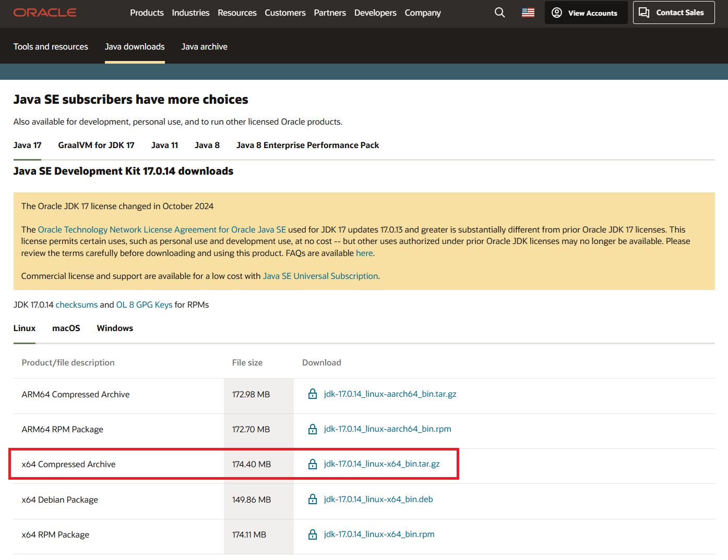
Task: Open the Developers menu
Action: 375,13
